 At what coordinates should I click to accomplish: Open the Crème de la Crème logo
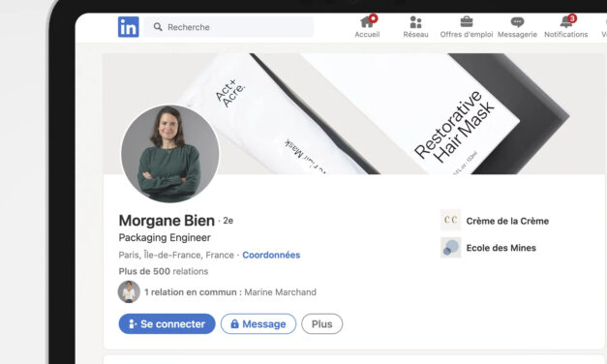click(450, 220)
